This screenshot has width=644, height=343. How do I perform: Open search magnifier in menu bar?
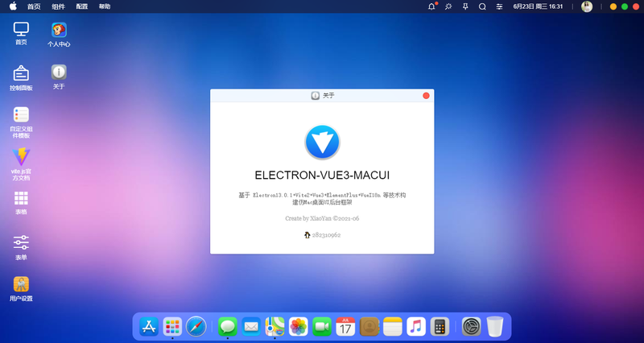point(482,6)
